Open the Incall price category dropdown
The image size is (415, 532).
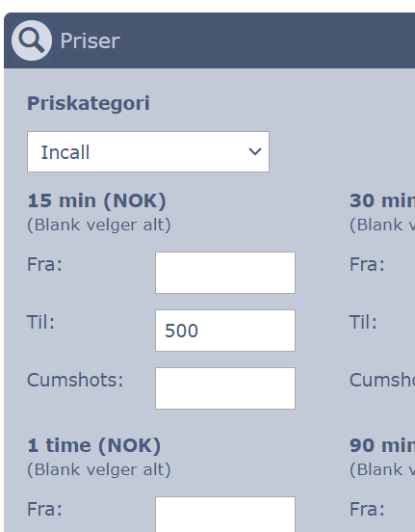pos(148,151)
